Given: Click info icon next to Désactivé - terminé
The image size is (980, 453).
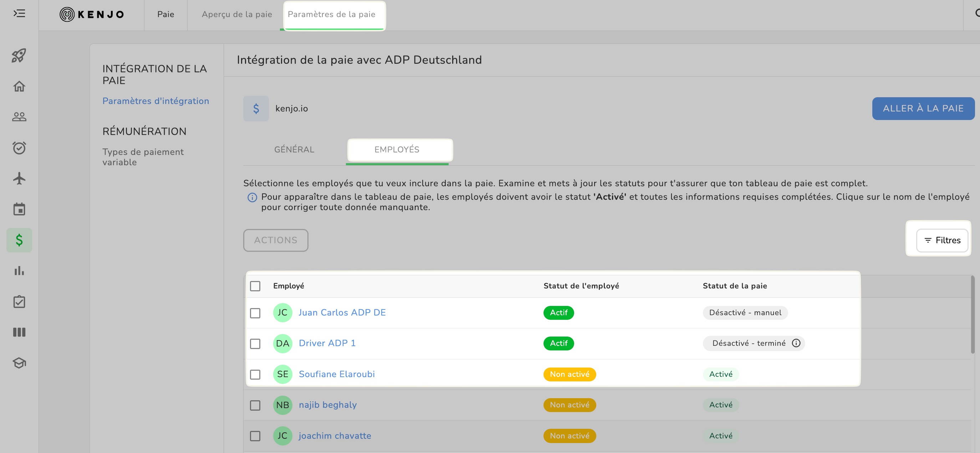Looking at the screenshot, I should click(x=796, y=343).
